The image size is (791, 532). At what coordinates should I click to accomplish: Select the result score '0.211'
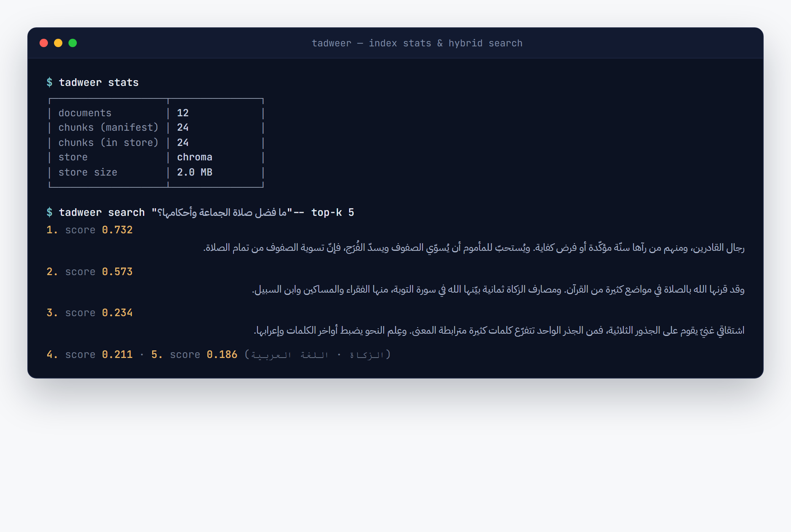117,355
